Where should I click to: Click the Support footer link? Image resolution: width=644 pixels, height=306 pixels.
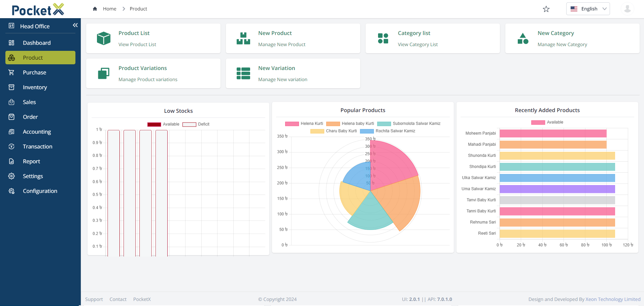(94, 299)
